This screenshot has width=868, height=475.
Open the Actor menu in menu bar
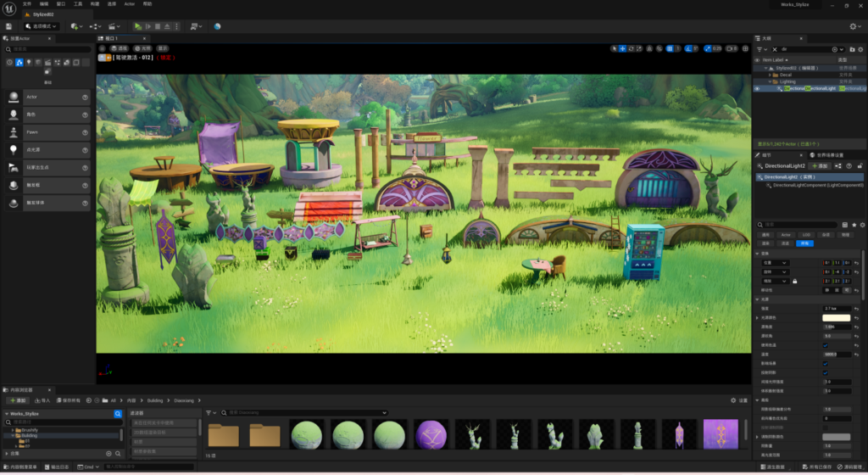point(130,4)
